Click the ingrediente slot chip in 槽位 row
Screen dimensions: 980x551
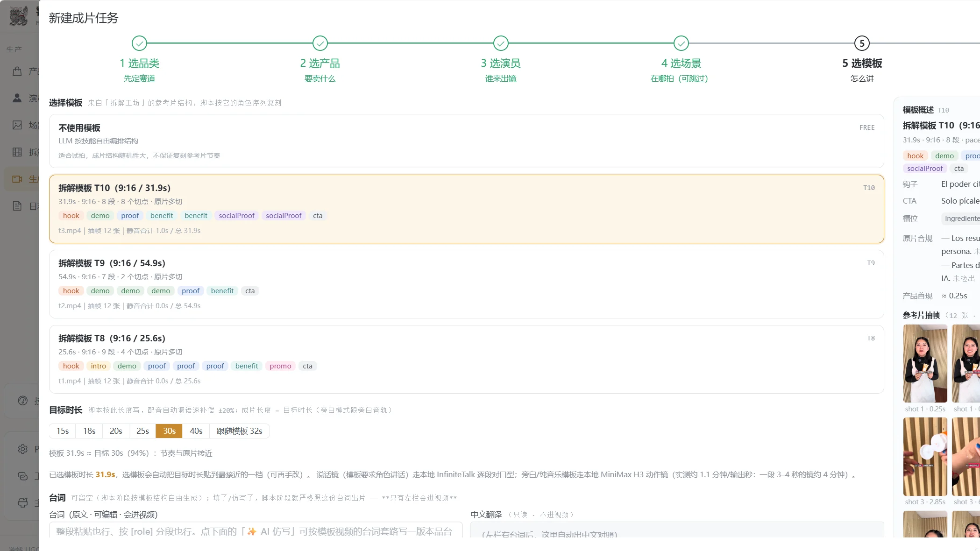[961, 219]
